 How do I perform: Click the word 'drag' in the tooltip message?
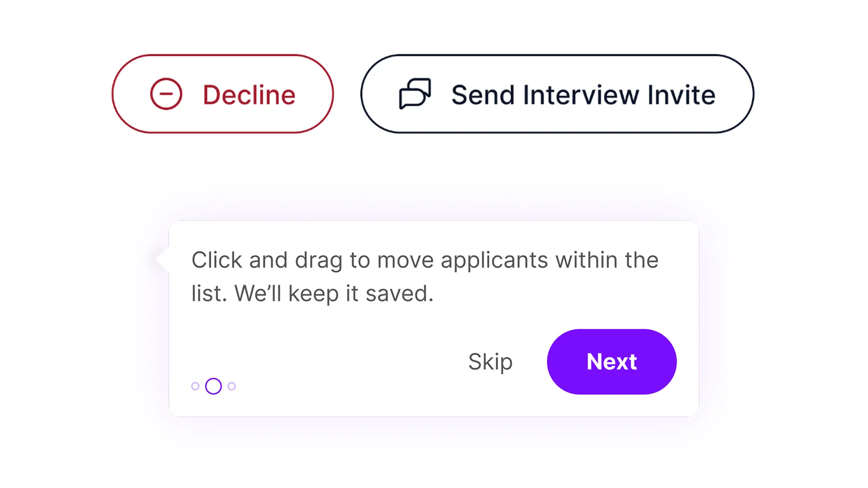coord(318,260)
